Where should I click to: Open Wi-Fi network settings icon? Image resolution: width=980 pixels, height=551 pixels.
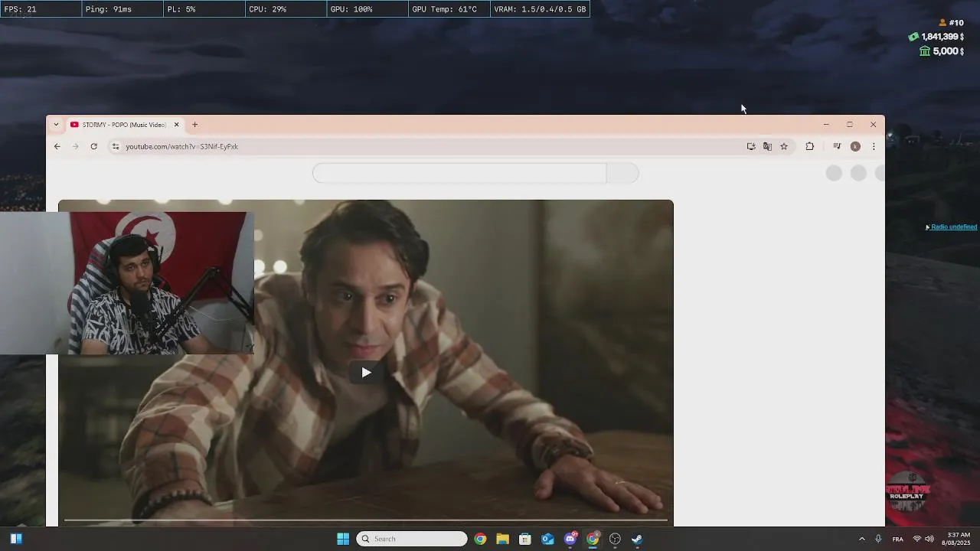click(917, 539)
